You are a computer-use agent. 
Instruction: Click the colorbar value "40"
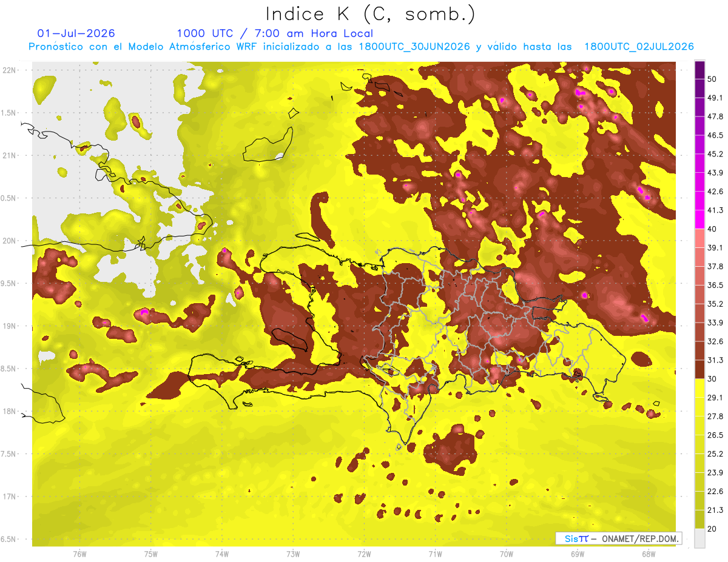tap(713, 229)
